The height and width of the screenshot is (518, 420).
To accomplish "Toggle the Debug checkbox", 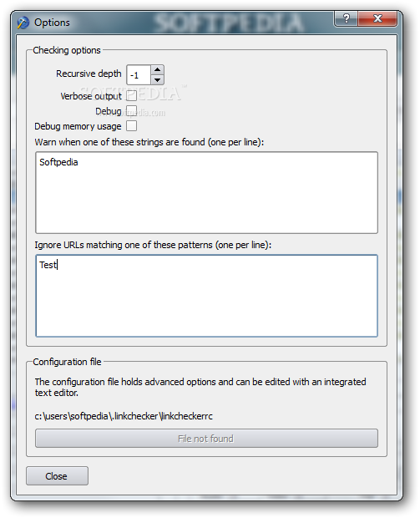I will click(131, 111).
